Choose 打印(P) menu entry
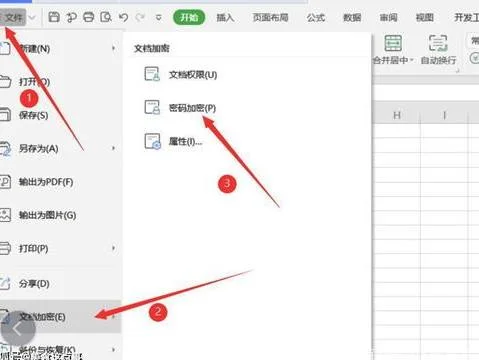 (x=60, y=249)
